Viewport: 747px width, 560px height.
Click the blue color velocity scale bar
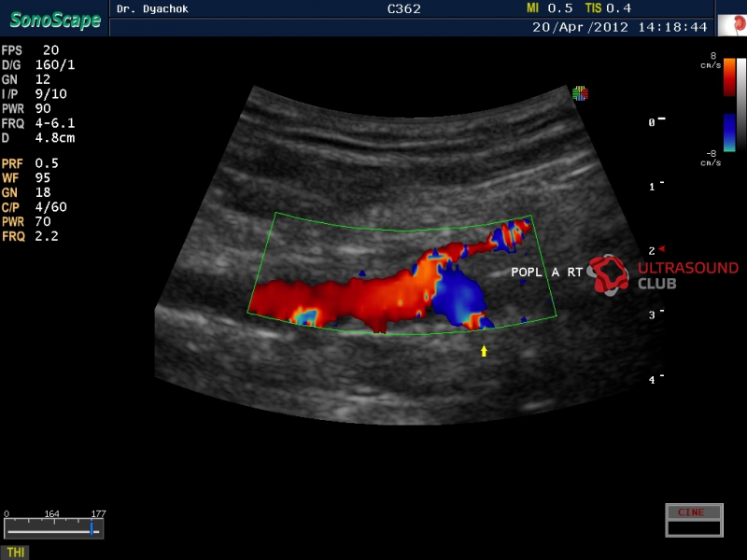pos(729,133)
